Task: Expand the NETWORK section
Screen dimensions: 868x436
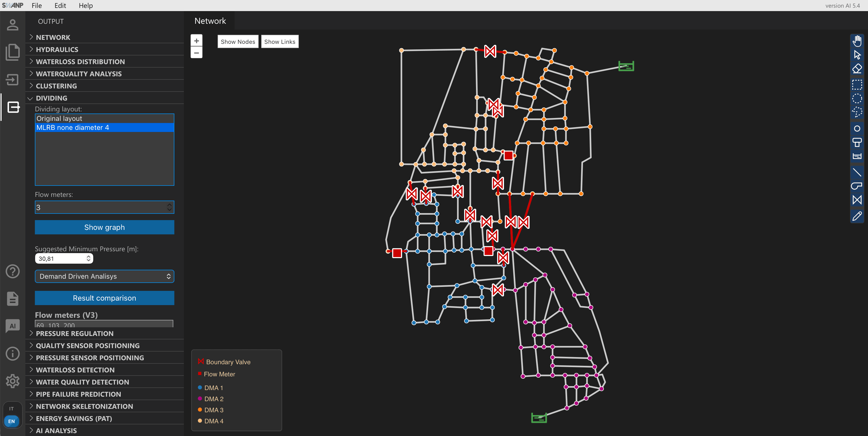Action: pyautogui.click(x=104, y=37)
